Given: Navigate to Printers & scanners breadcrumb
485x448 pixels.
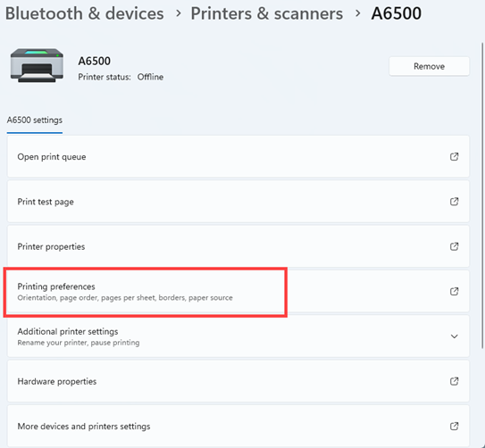Looking at the screenshot, I should coord(267,13).
